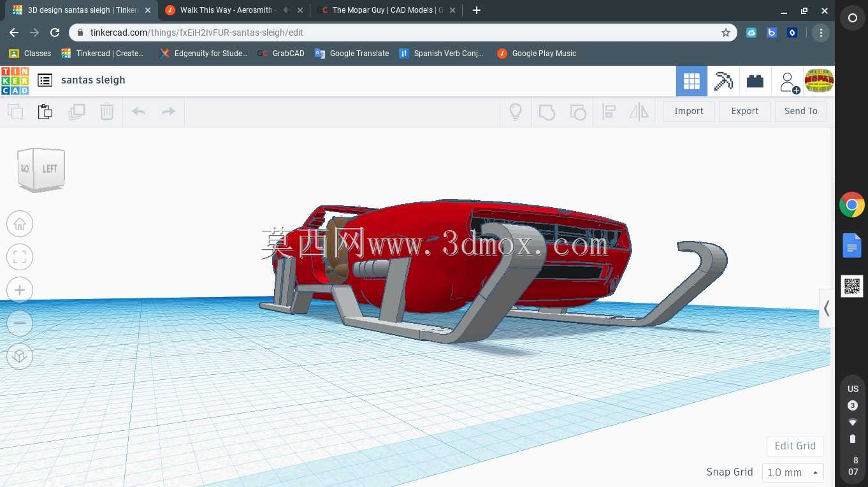
Task: Click the view cube LEFT face
Action: (x=50, y=169)
